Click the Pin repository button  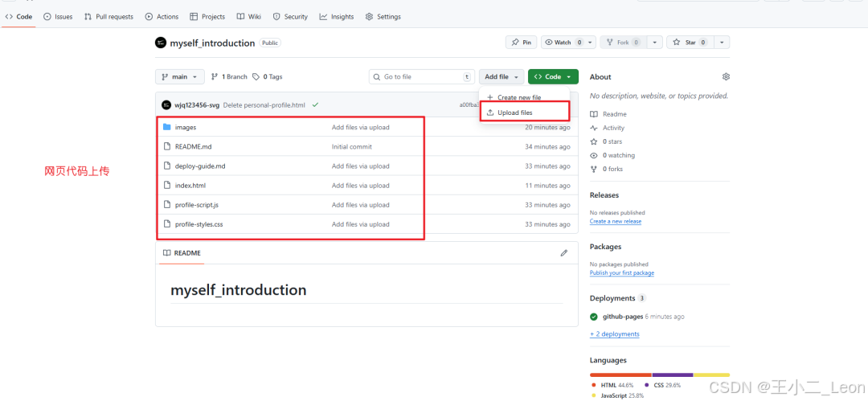click(x=521, y=42)
